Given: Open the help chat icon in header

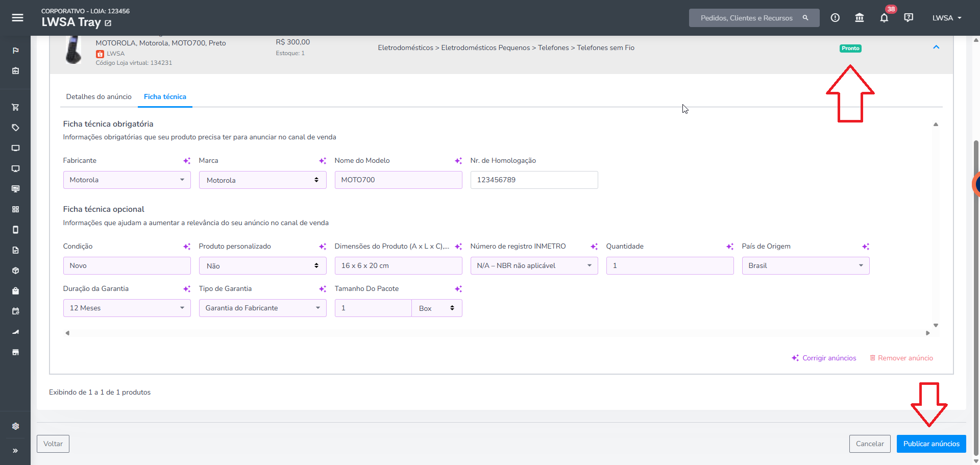Looking at the screenshot, I should [x=909, y=18].
